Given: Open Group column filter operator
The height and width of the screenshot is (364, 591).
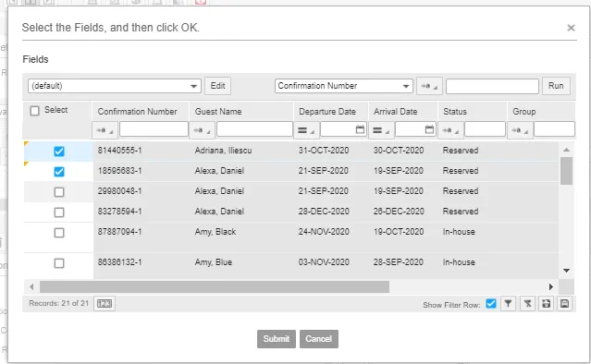Looking at the screenshot, I should click(520, 130).
